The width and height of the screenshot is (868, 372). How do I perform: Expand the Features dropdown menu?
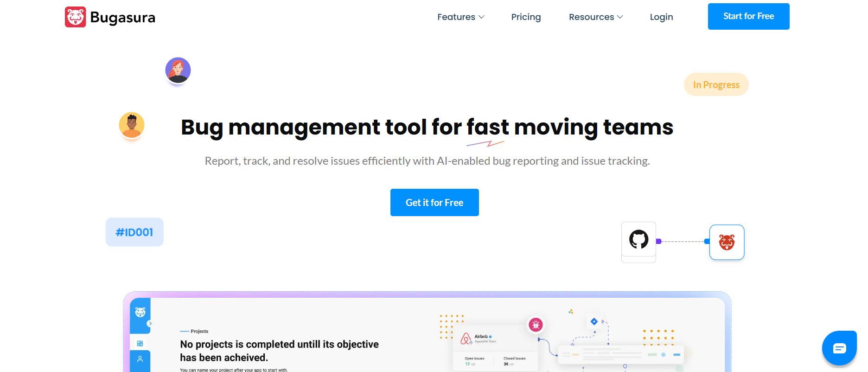[461, 17]
